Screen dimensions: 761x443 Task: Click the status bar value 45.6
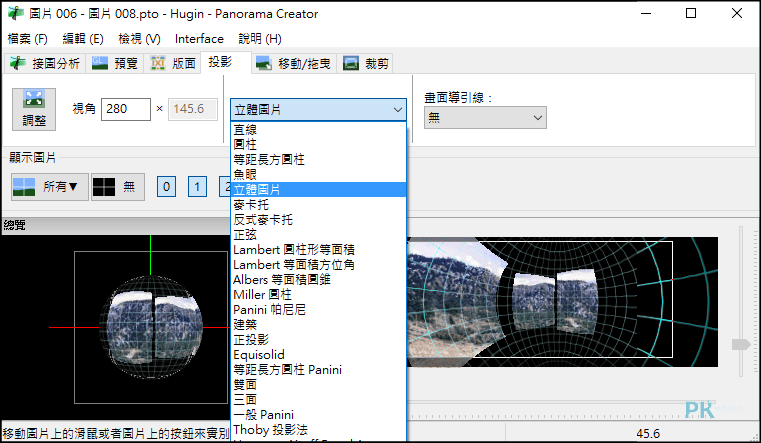(x=648, y=433)
